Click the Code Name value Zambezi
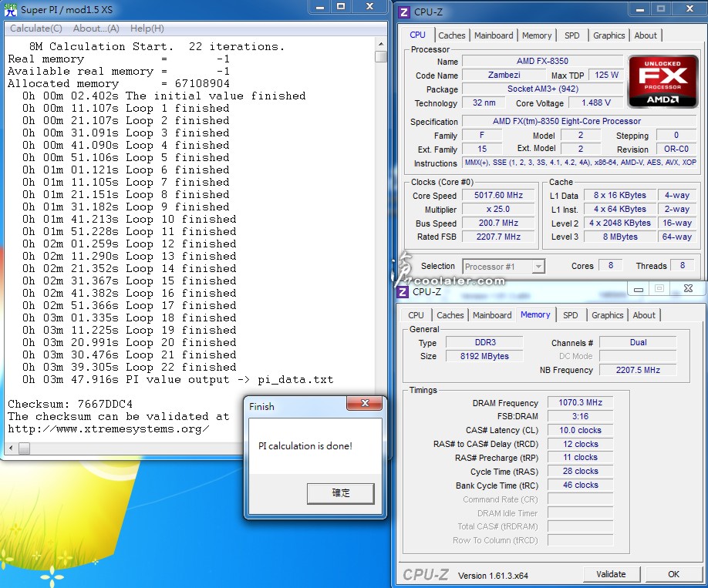This screenshot has width=708, height=588. coord(504,75)
